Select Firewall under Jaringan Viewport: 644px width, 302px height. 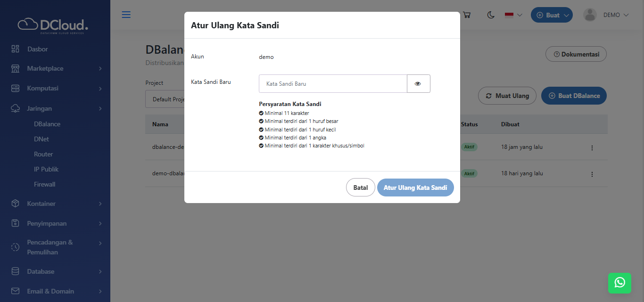click(x=45, y=184)
